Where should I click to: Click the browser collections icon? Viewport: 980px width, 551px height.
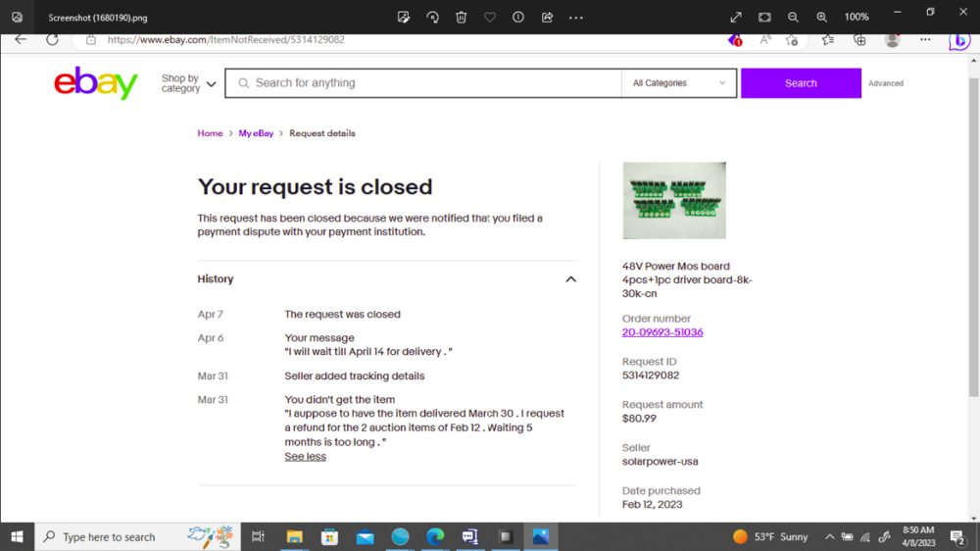[860, 40]
